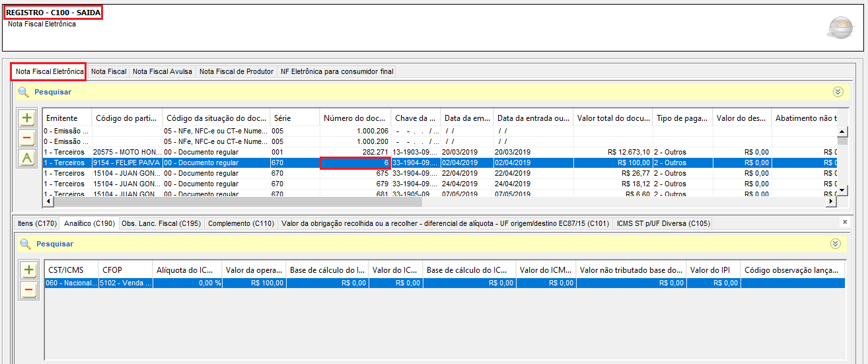Click the document number 679 cell
This screenshot has height=364, width=868.
[x=355, y=184]
